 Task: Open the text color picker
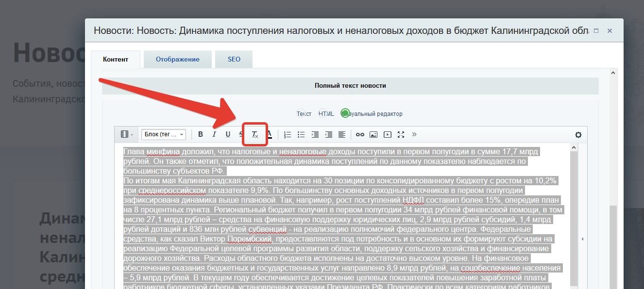269,134
